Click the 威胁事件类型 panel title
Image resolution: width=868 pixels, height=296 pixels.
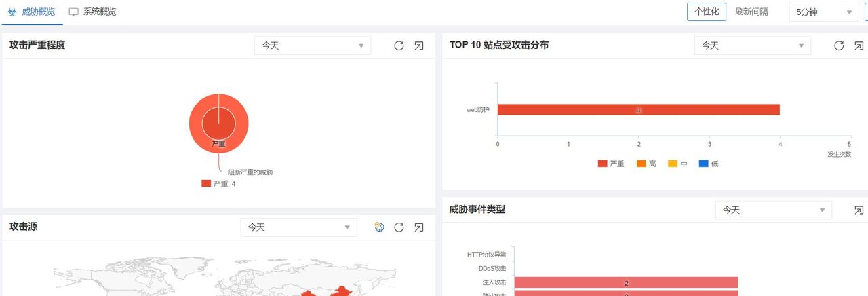(477, 210)
